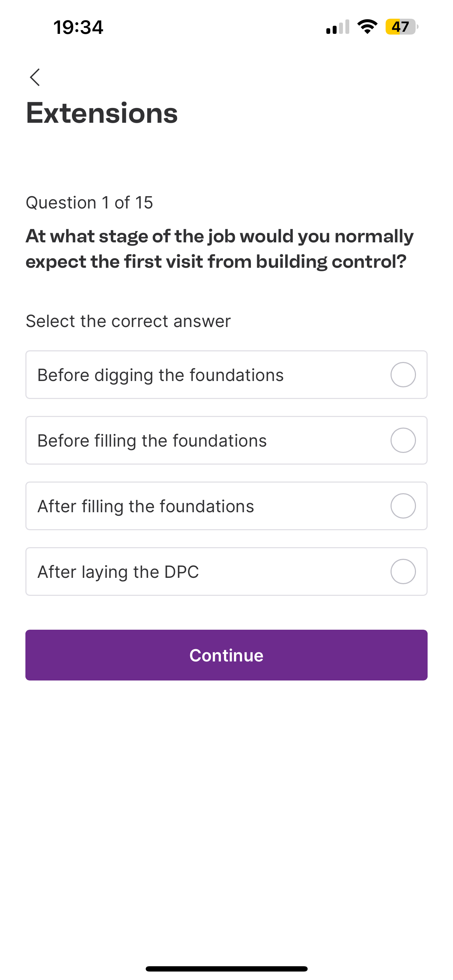Tap the clock showing 19:34

78,27
